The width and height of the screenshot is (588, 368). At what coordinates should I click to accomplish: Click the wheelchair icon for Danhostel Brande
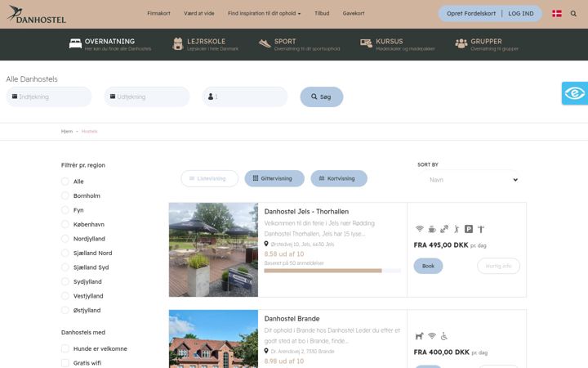click(x=444, y=336)
